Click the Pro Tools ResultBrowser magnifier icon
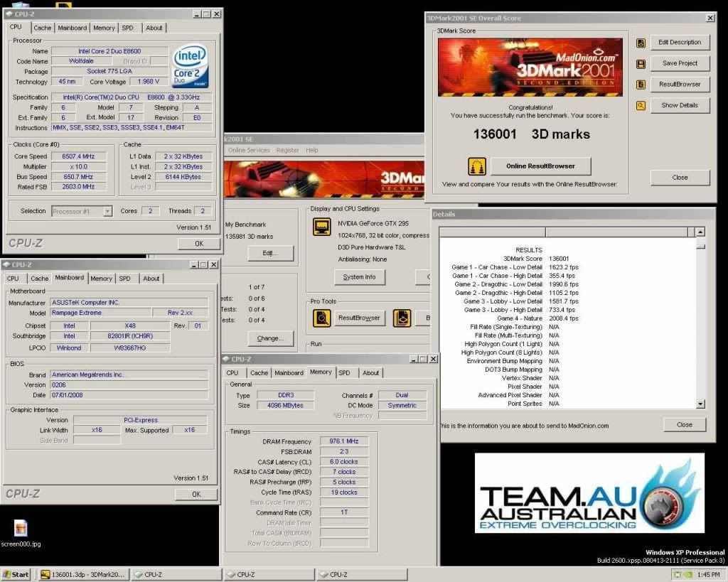This screenshot has height=582, width=728. (x=322, y=318)
